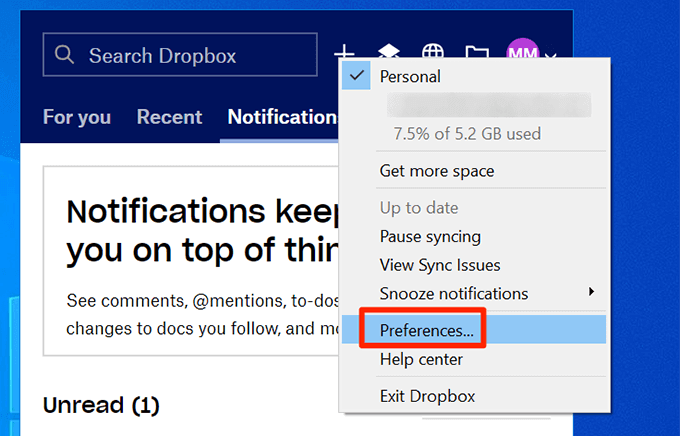Open Help center
The width and height of the screenshot is (680, 436).
click(x=421, y=359)
